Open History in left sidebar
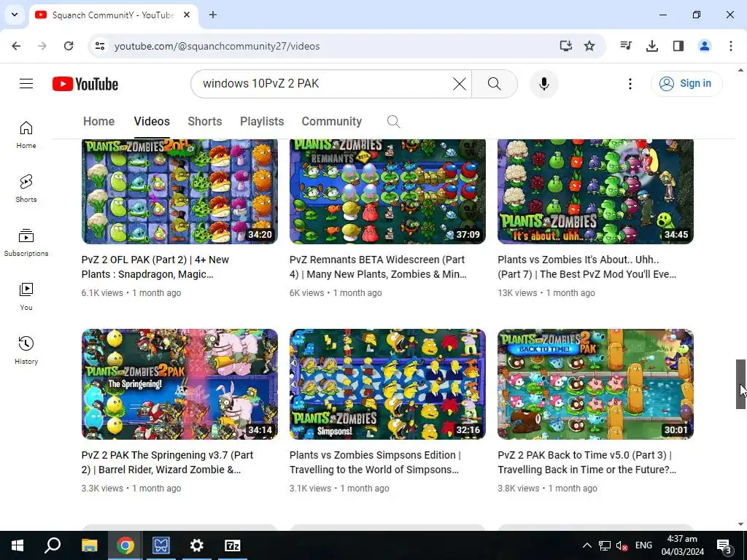This screenshot has width=747, height=560. [x=26, y=350]
